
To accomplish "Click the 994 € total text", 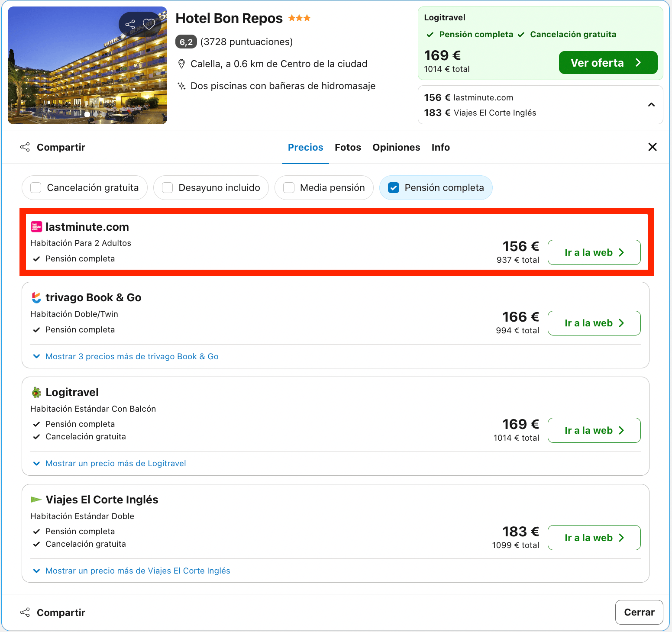I will (517, 330).
